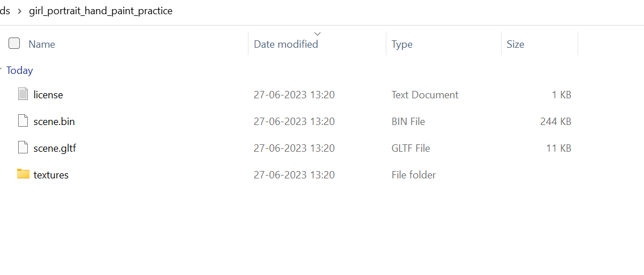Click the license text document icon
The width and height of the screenshot is (644, 275).
(23, 94)
